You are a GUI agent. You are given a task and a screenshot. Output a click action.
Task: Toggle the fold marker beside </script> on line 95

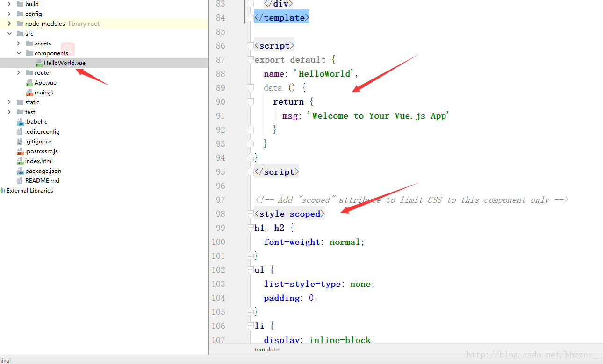250,172
